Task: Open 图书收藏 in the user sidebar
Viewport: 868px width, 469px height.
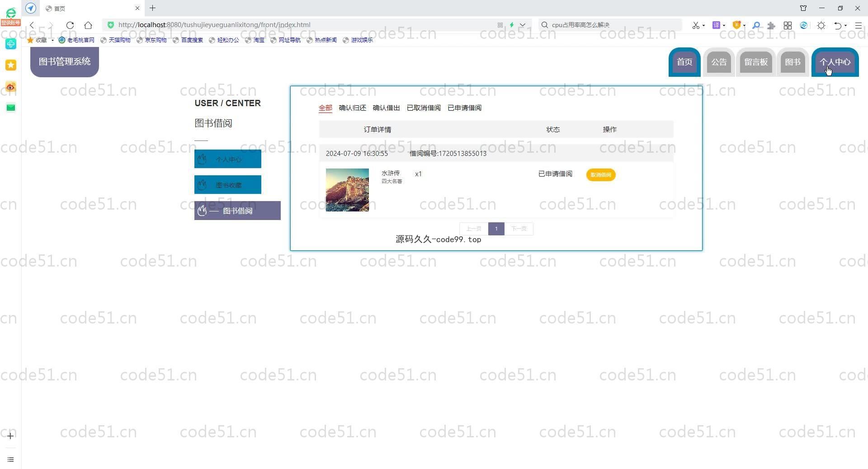Action: point(228,185)
